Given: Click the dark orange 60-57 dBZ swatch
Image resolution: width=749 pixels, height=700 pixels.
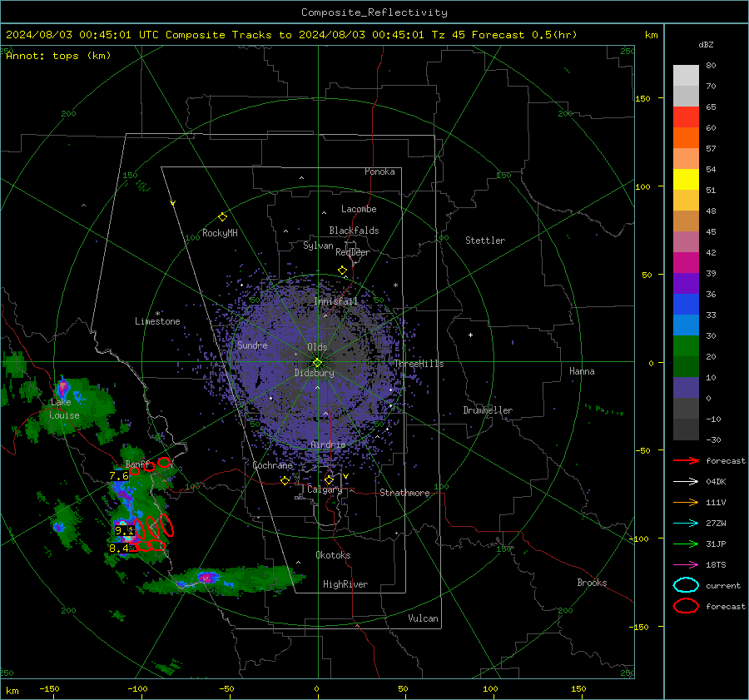Looking at the screenshot, I should (x=686, y=138).
